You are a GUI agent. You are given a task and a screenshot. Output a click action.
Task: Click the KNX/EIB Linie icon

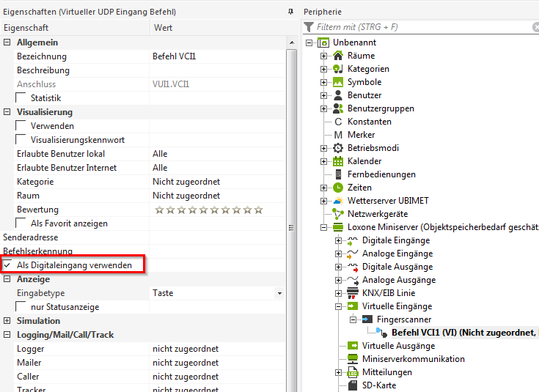pyautogui.click(x=353, y=293)
